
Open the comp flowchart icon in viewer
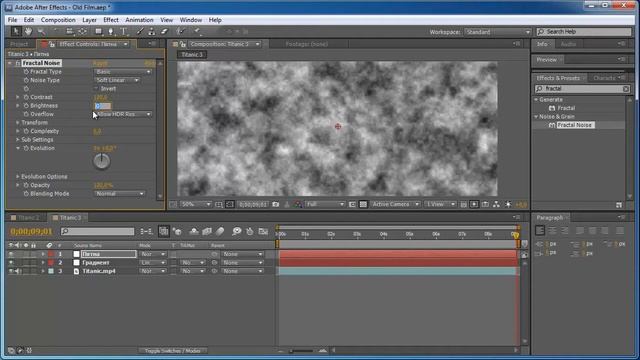496,204
